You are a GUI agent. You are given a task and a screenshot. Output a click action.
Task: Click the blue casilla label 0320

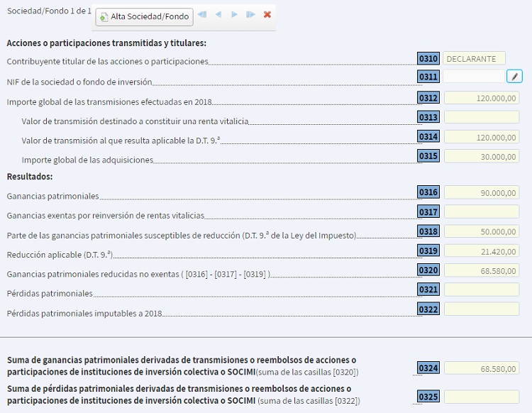point(428,270)
